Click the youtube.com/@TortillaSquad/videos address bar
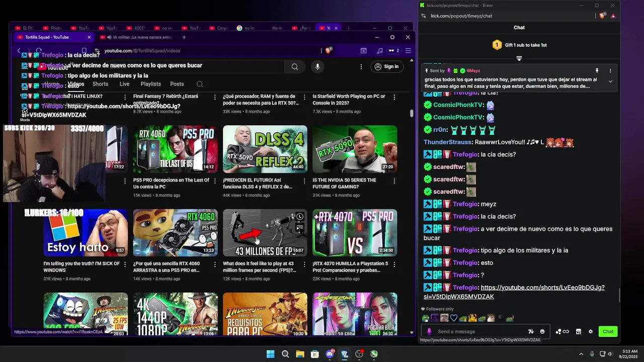The width and height of the screenshot is (644, 362). (x=211, y=50)
